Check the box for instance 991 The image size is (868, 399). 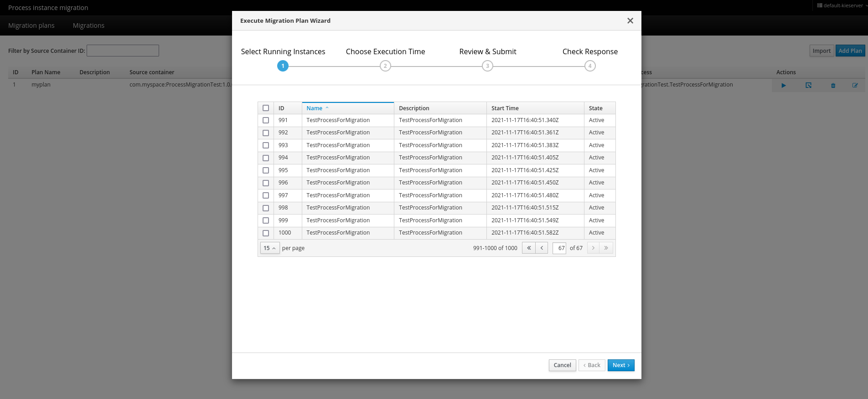pyautogui.click(x=266, y=120)
